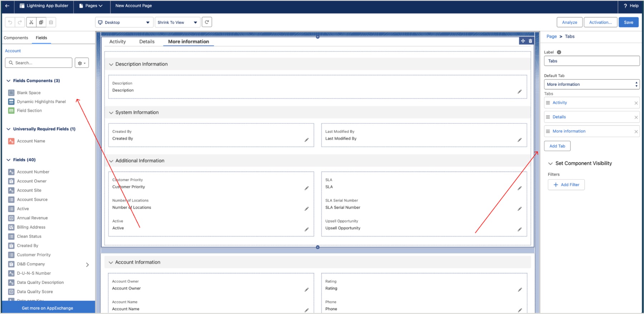The width and height of the screenshot is (644, 314).
Task: Click the Activity tab reorder handle icon
Action: point(548,103)
